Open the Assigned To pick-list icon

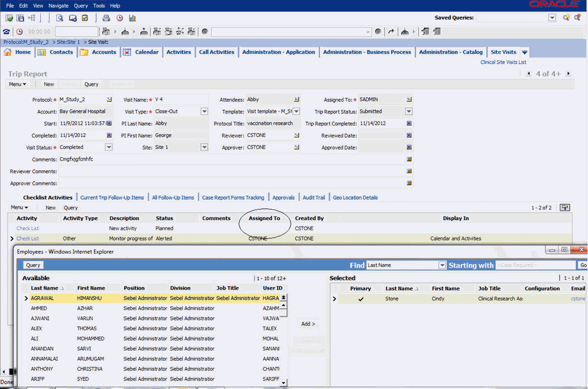tap(409, 100)
